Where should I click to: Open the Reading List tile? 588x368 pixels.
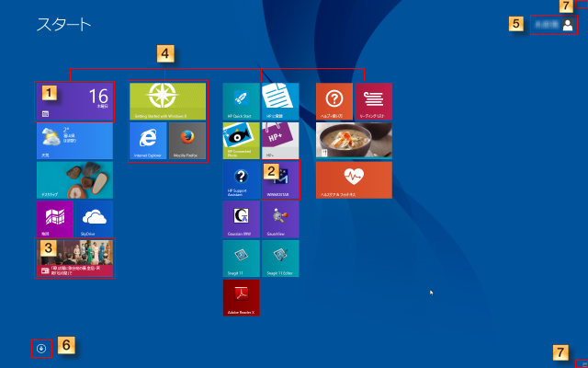coord(373,101)
